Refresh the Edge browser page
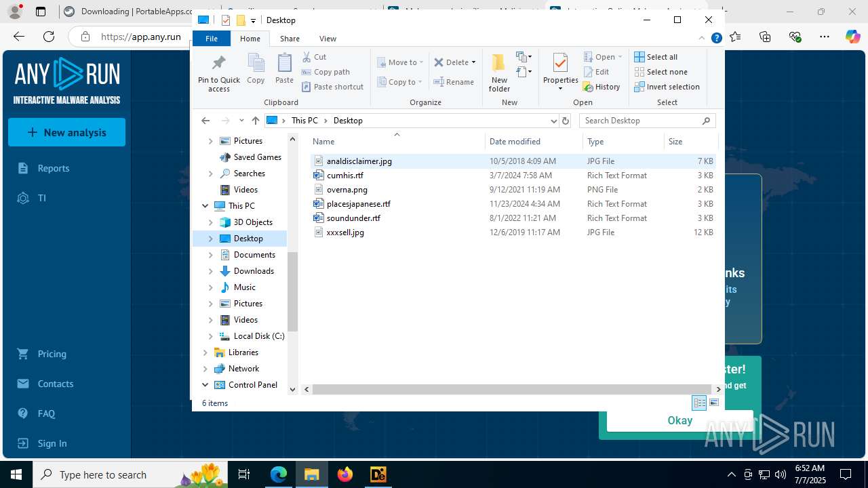This screenshot has width=868, height=488. [49, 37]
